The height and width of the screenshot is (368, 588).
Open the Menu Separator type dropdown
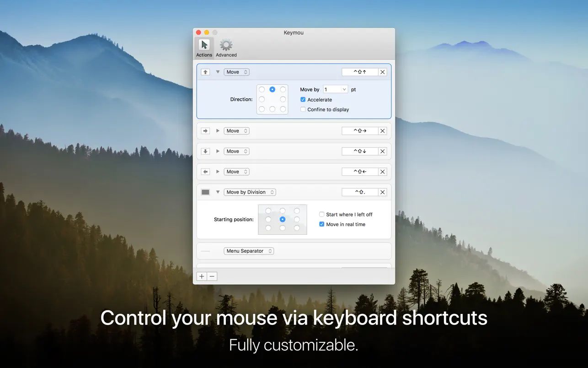click(x=249, y=251)
